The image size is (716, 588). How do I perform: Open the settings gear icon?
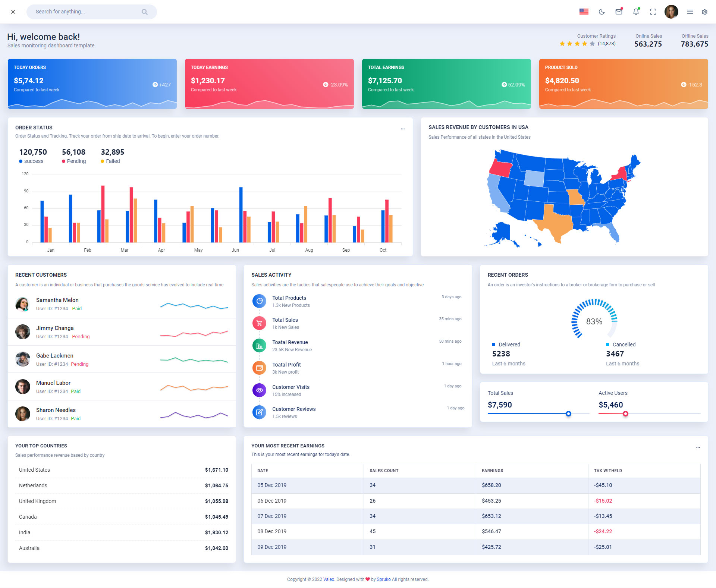tap(704, 12)
